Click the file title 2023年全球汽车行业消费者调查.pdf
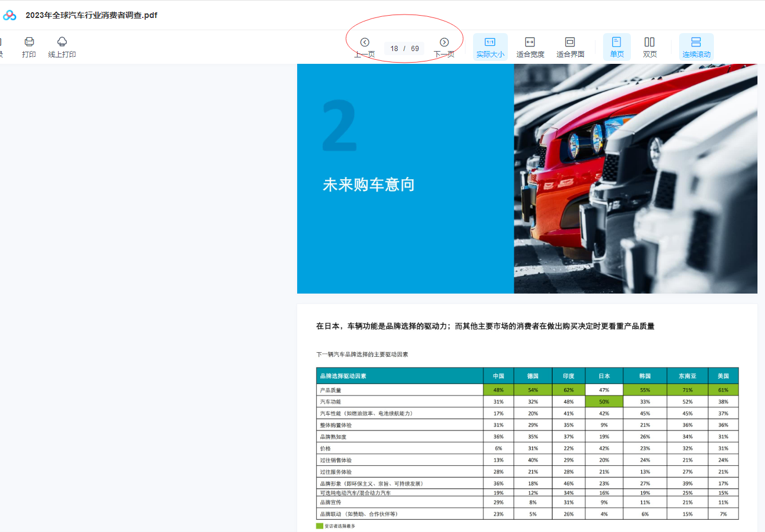This screenshot has width=765, height=532. 91,15
